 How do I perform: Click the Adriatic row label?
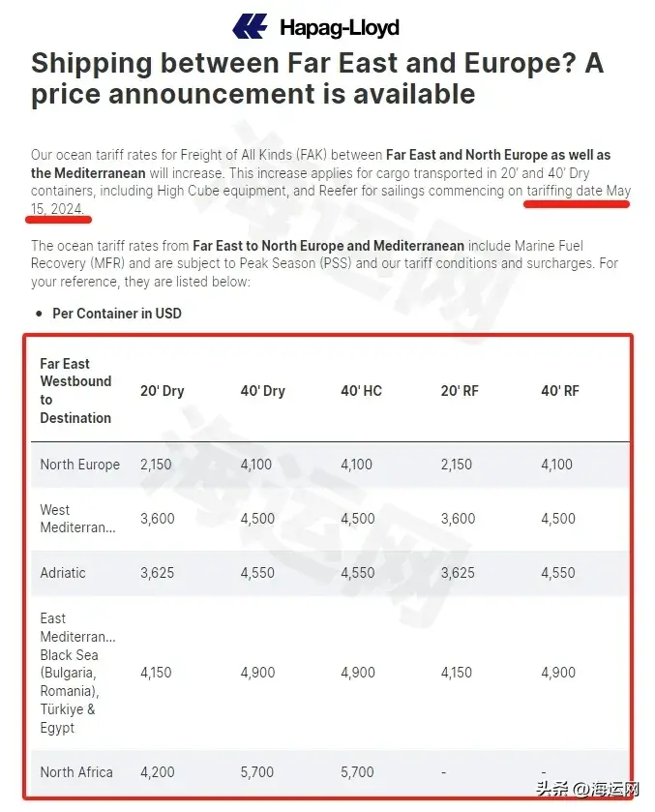63,573
